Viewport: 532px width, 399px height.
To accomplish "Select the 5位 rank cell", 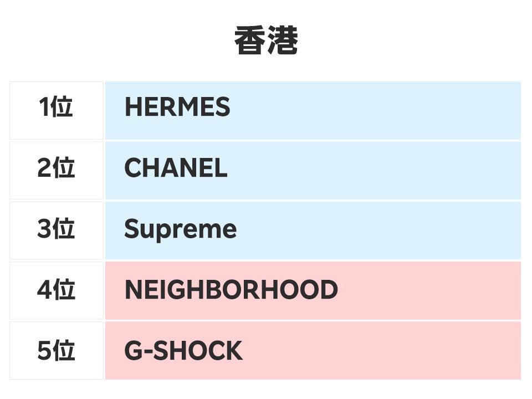I will 56,351.
